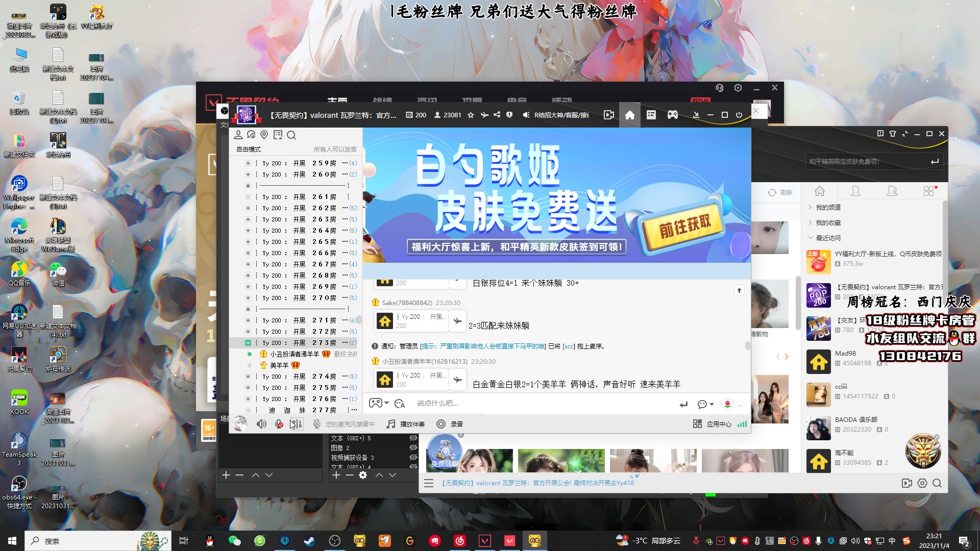Click the scroll-to-top arrow in chat area
980x551 pixels.
coord(739,290)
